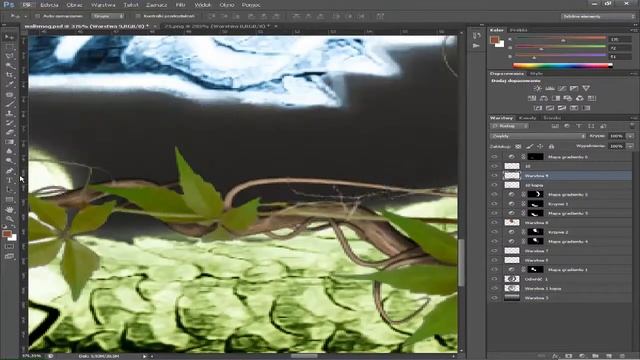Hide the Krzywe 1 layer
This screenshot has height=360, width=640.
(x=494, y=204)
